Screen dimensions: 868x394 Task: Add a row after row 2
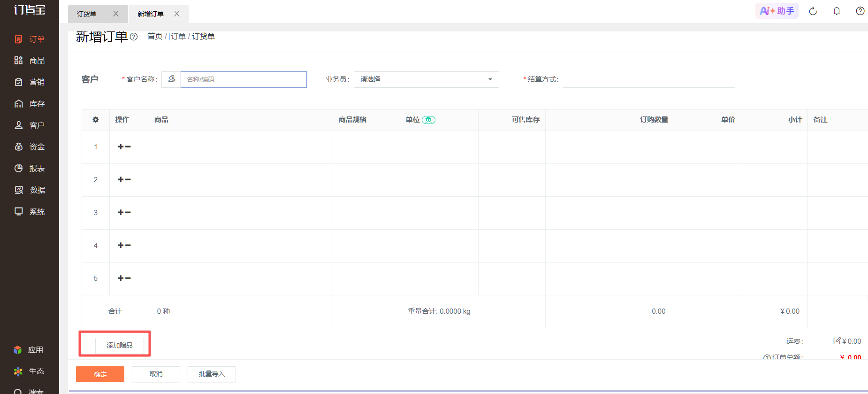121,180
